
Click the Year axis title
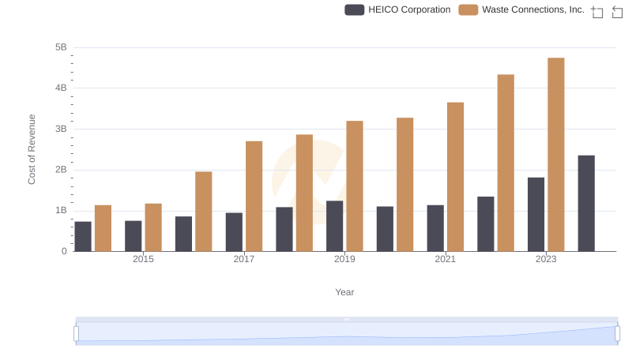[x=344, y=292]
